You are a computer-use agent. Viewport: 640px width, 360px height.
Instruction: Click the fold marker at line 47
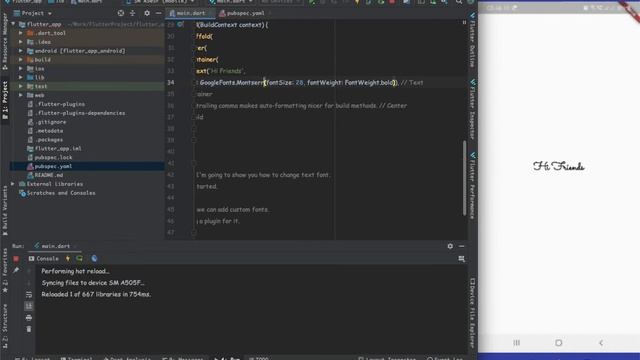click(194, 233)
